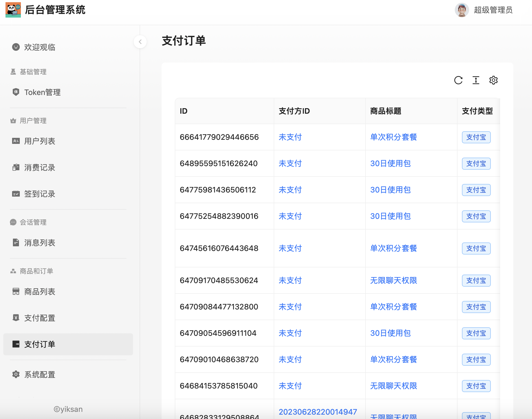Click 30日使用包 in row 64895595151626240
The image size is (532, 419).
(390, 163)
